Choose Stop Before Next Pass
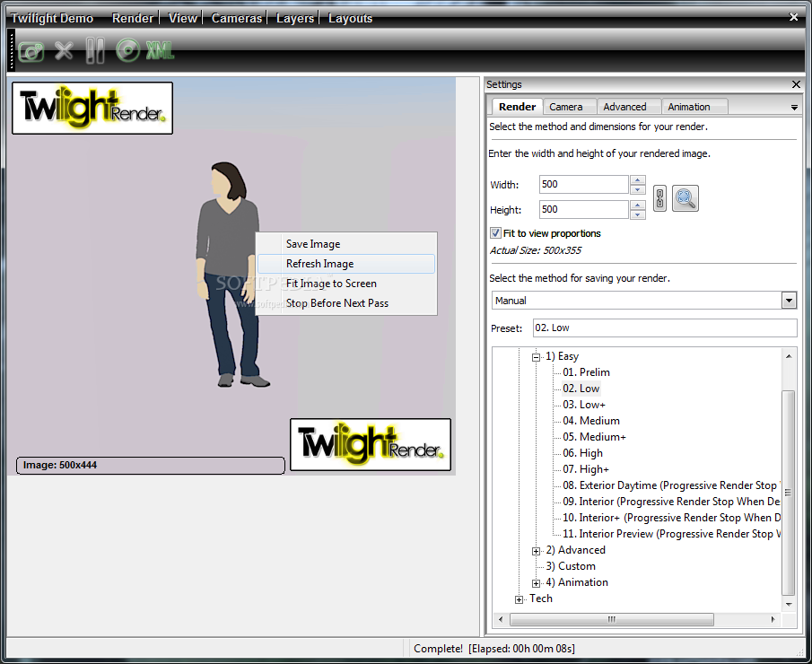 (x=346, y=303)
